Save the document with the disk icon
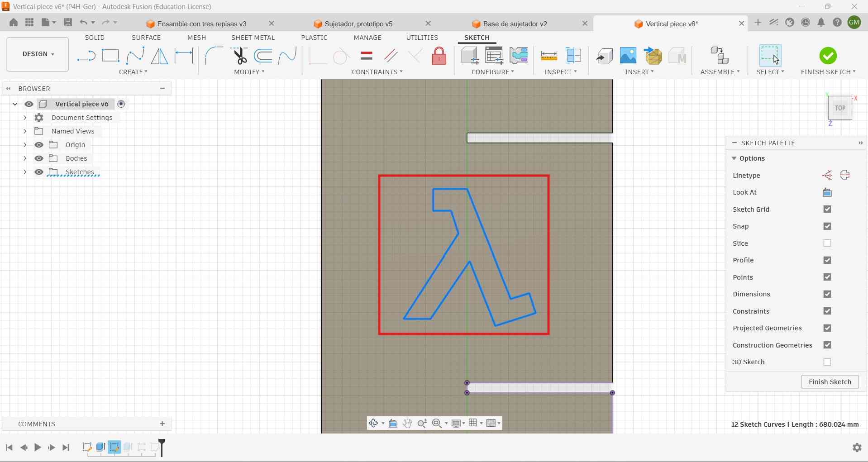The width and height of the screenshot is (868, 462). point(68,22)
